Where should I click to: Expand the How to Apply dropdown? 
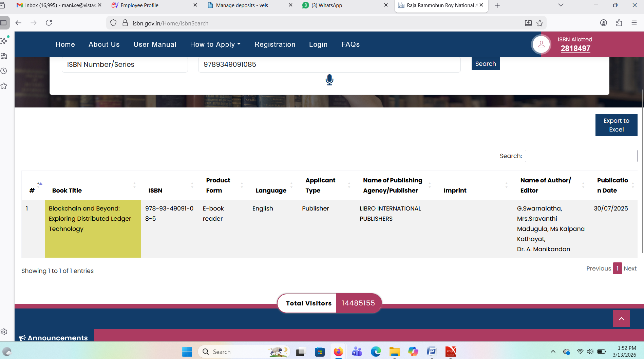click(x=215, y=44)
